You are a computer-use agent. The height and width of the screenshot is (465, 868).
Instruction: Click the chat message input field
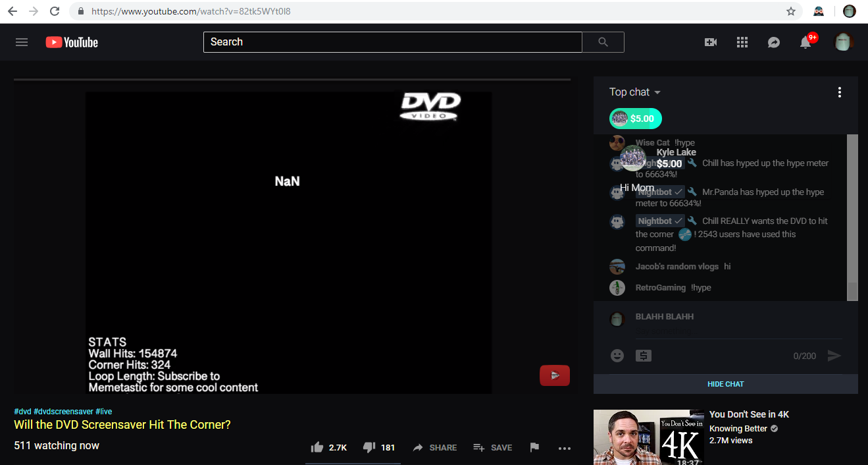point(738,333)
